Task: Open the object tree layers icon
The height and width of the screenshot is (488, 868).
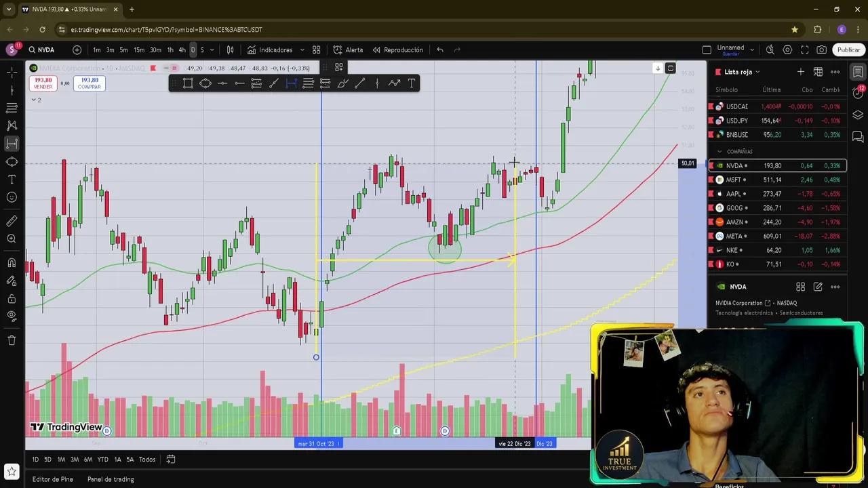Action: click(x=858, y=115)
